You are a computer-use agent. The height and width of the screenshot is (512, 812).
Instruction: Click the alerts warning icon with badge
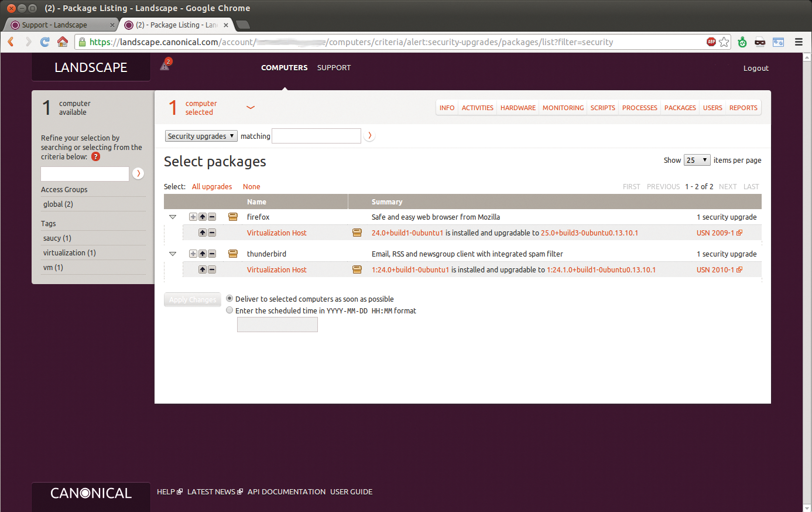pyautogui.click(x=166, y=65)
